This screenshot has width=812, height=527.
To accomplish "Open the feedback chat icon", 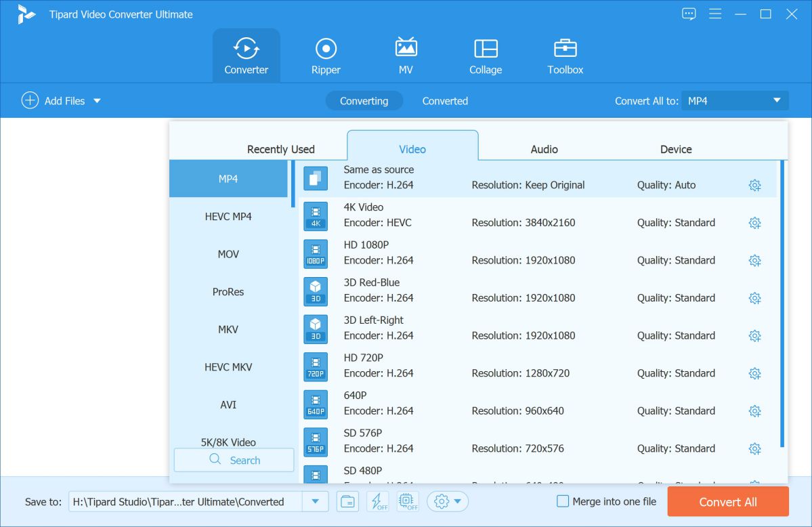I will point(689,14).
